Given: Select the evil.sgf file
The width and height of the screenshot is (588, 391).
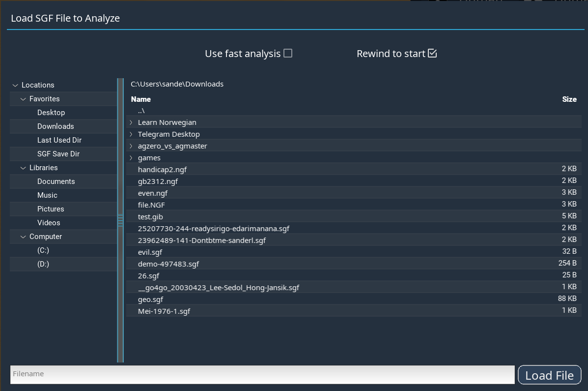Looking at the screenshot, I should [150, 252].
